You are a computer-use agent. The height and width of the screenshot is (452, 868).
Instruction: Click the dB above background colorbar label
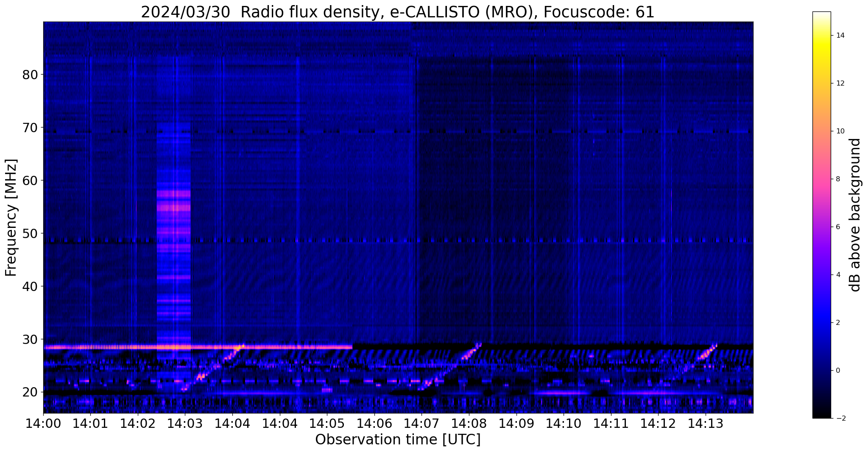(x=855, y=215)
